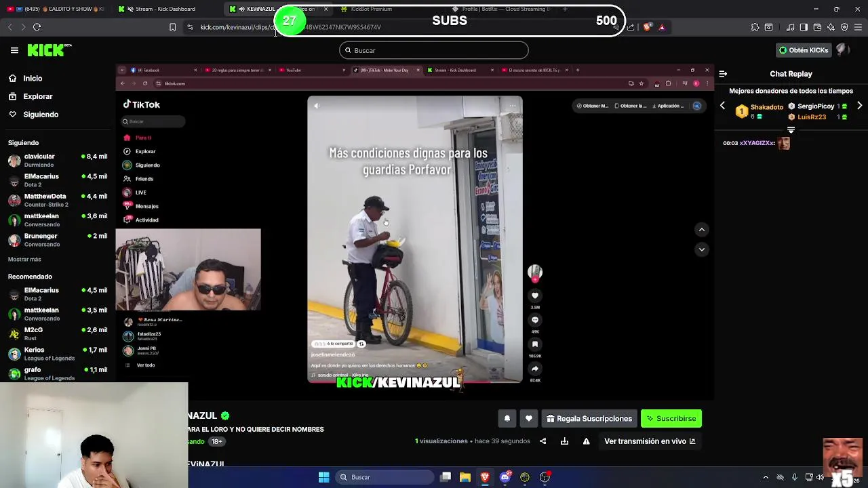Select donor LuisRz23 in leaderboard

[x=816, y=117]
